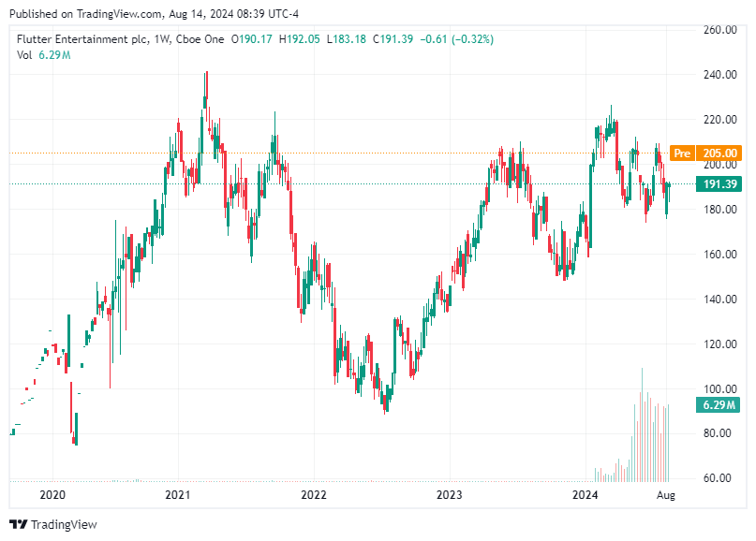Click the Vol 6.29 M indicator legend
The height and width of the screenshot is (541, 756).
(x=43, y=55)
